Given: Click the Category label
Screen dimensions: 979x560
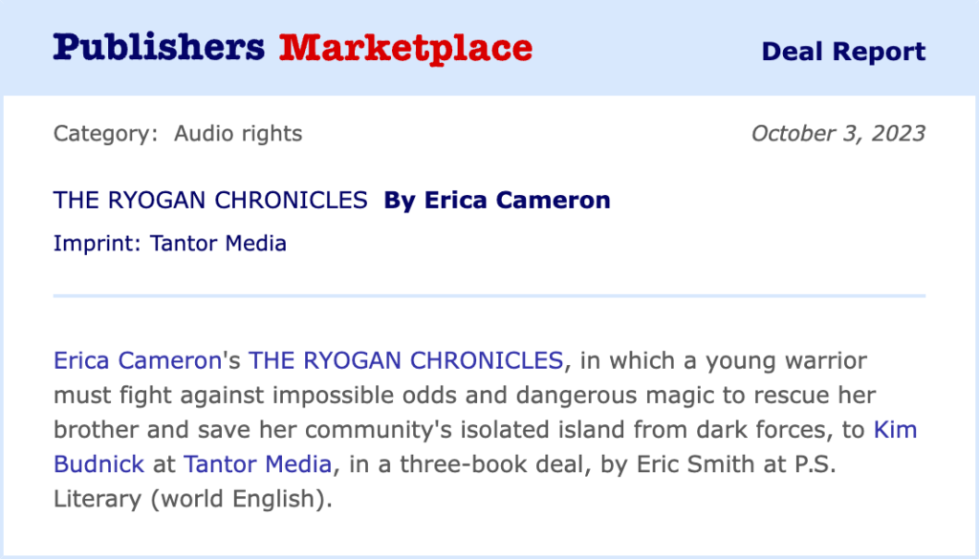Looking at the screenshot, I should coord(105,134).
